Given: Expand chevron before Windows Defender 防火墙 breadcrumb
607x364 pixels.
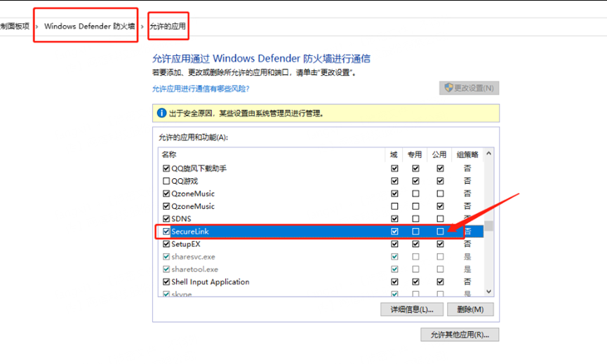Looking at the screenshot, I should pos(36,27).
